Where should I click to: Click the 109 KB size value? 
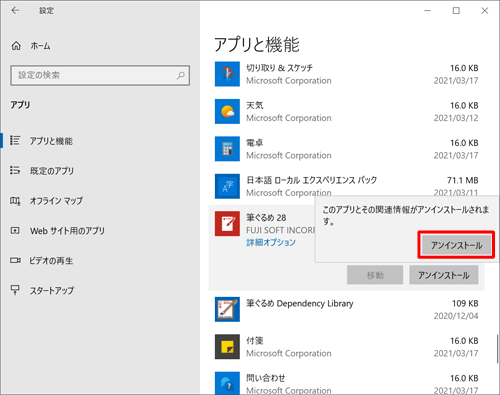click(465, 303)
